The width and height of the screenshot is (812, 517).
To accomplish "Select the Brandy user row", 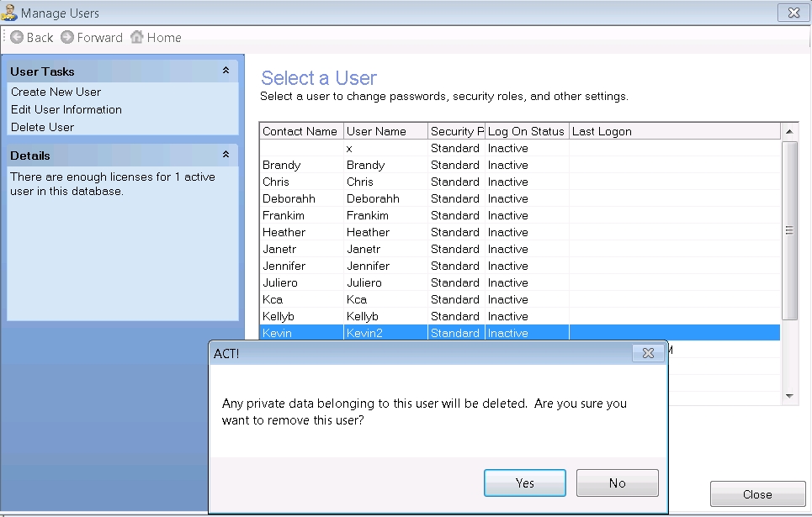I will (282, 165).
